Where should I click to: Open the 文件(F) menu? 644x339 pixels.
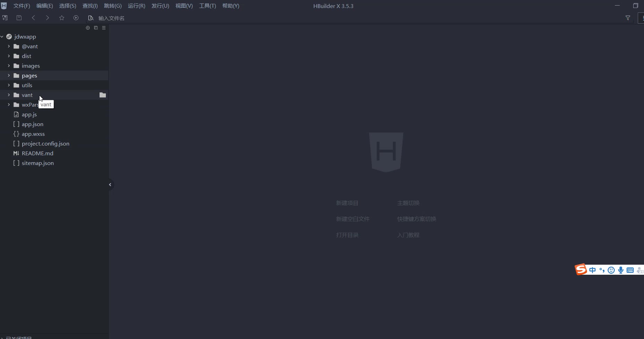[22, 6]
